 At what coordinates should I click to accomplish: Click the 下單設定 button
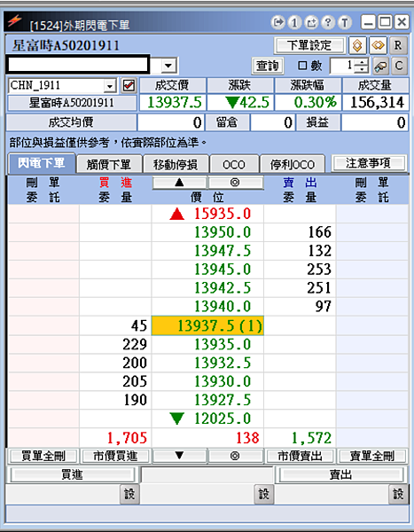(309, 45)
